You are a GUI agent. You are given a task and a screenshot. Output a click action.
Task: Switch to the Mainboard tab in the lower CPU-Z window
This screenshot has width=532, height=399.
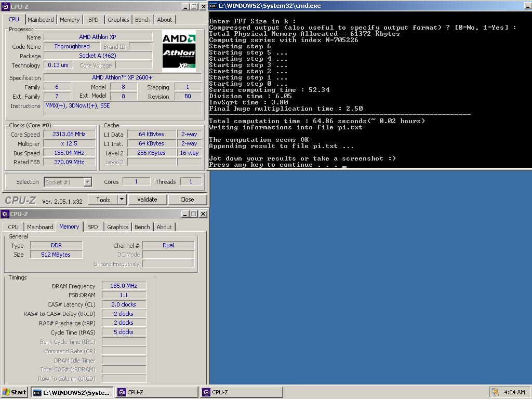coord(40,227)
